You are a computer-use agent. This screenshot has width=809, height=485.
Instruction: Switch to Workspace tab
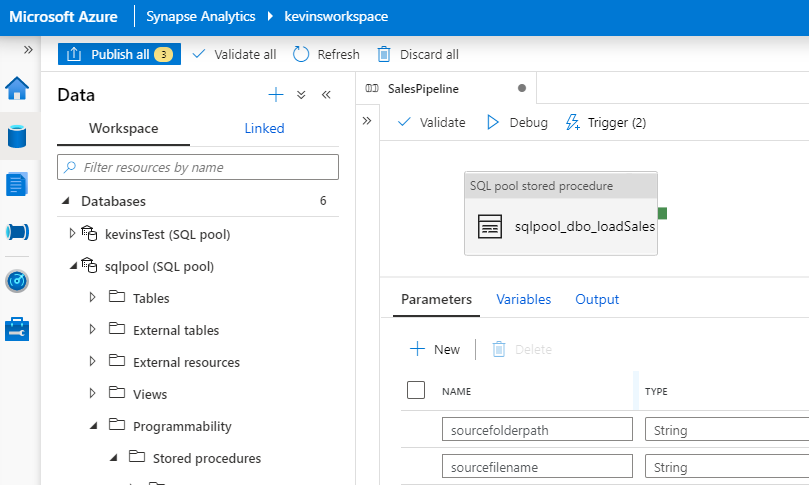point(123,128)
